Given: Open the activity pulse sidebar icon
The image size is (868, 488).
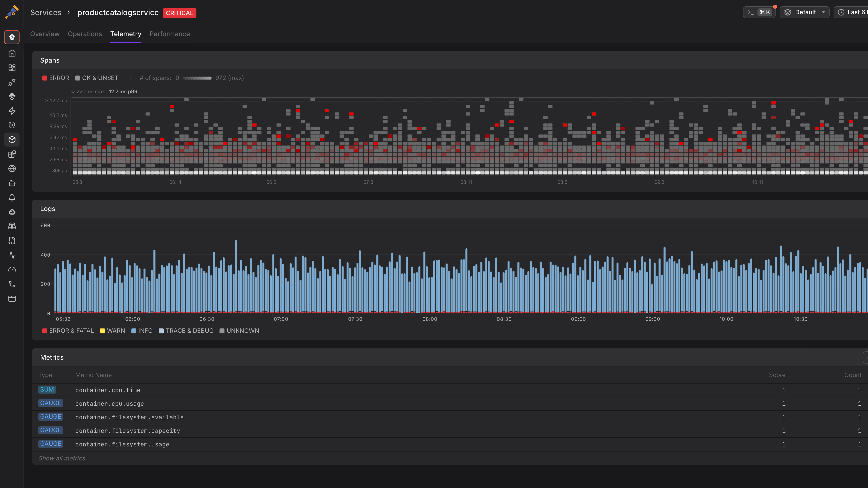Looking at the screenshot, I should click(12, 255).
